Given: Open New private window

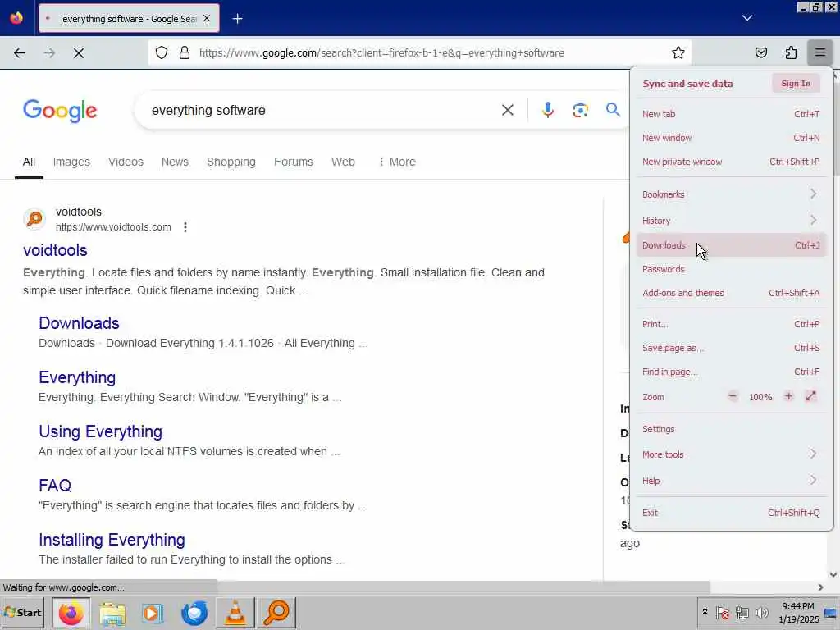Looking at the screenshot, I should pyautogui.click(x=731, y=162).
